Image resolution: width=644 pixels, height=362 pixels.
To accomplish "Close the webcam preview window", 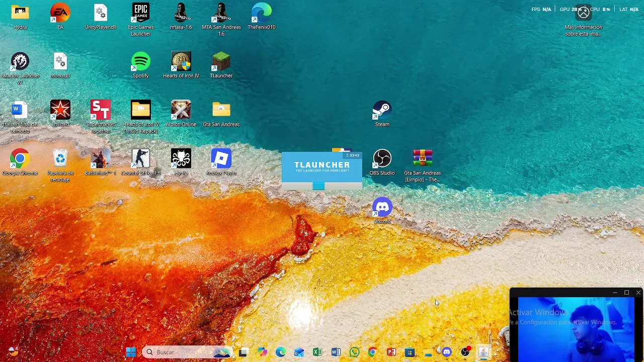I will [638, 293].
